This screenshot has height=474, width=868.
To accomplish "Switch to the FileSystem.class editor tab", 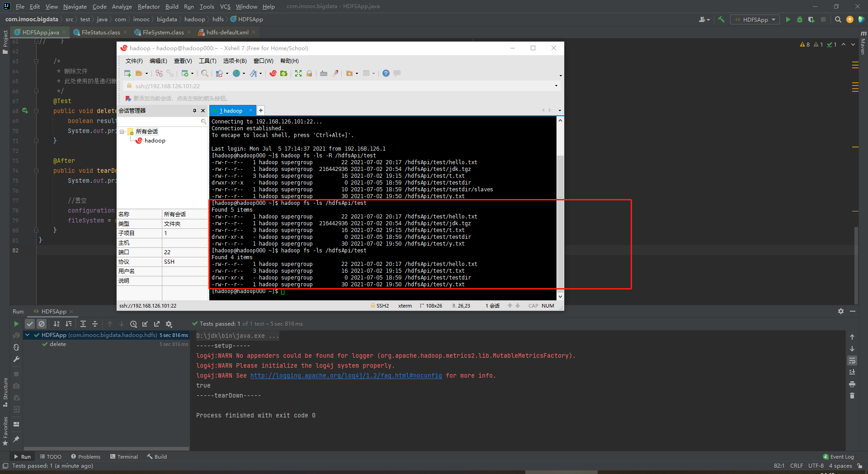I will (x=163, y=32).
